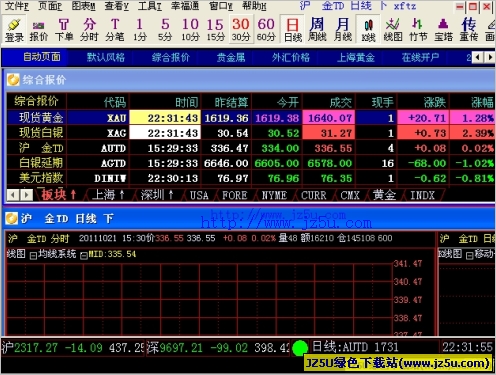Image resolution: width=496 pixels, height=375 pixels.
Task: Switch to the 综合报价 page tab
Action: coord(171,57)
